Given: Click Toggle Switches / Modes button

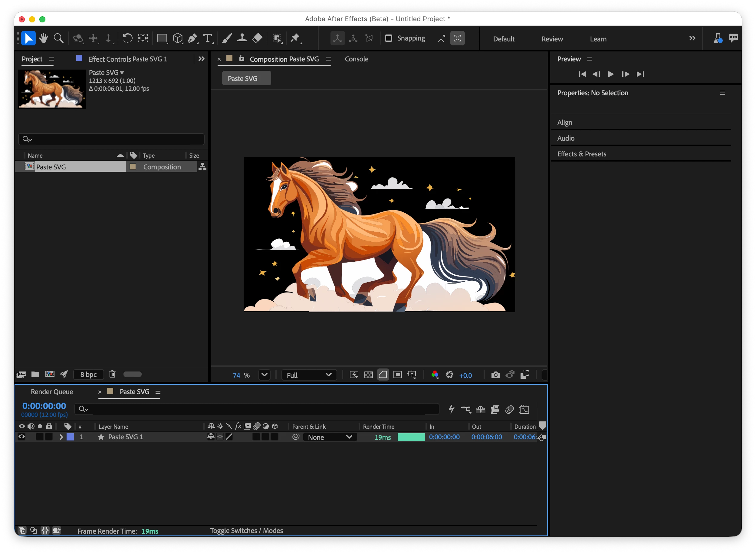Looking at the screenshot, I should [x=246, y=531].
